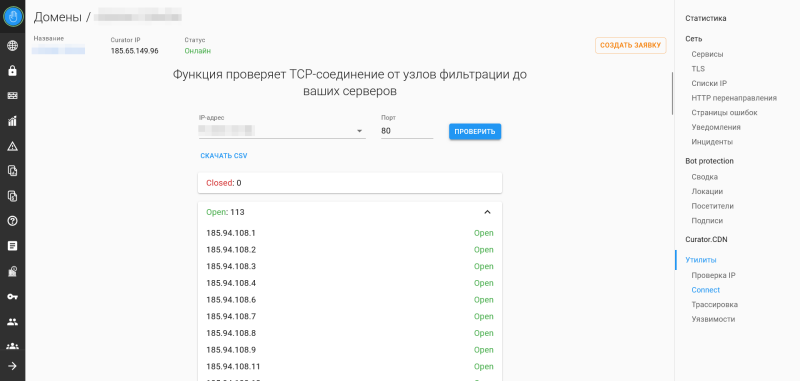Open the globe domains icon in sidebar
The image size is (800, 381).
tap(12, 46)
